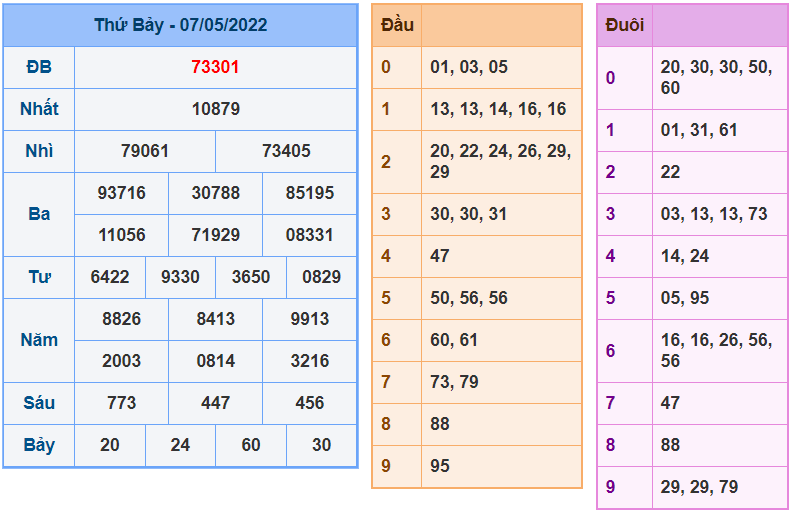
Task: Click fourth prize number 9330
Action: [180, 276]
